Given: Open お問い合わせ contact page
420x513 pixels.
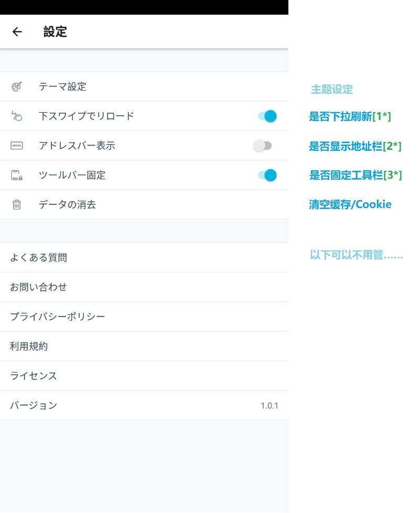Looking at the screenshot, I should click(x=38, y=287).
